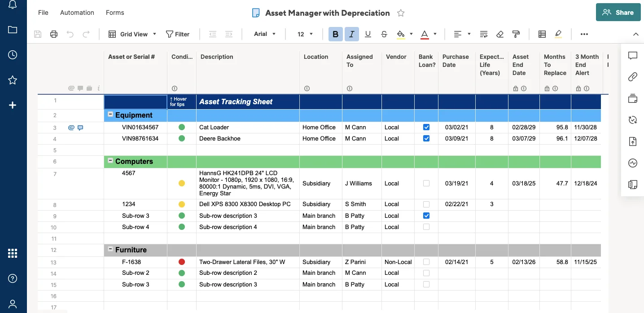Enable Bank Loan for Dell XPS 8300 desktop
The height and width of the screenshot is (313, 644).
(x=426, y=204)
